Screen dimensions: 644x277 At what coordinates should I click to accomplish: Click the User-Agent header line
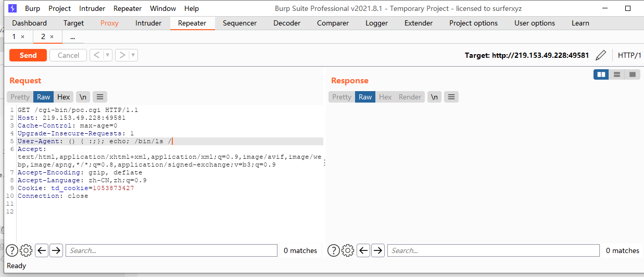pos(170,142)
